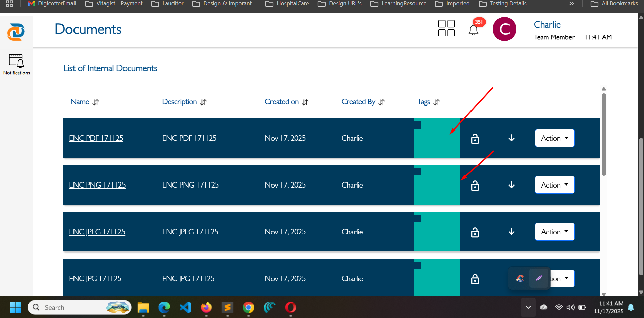Open the ENC JPEG 171125 document link
The height and width of the screenshot is (318, 644).
point(97,231)
